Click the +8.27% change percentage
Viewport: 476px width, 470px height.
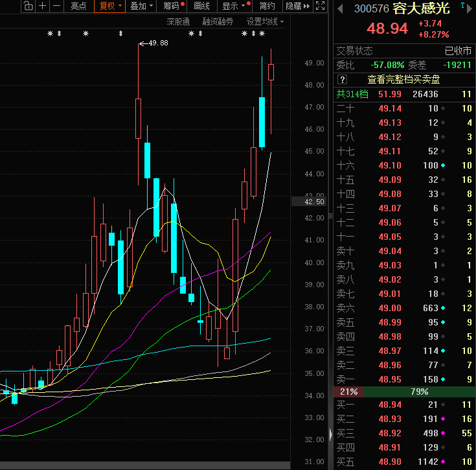tap(433, 34)
